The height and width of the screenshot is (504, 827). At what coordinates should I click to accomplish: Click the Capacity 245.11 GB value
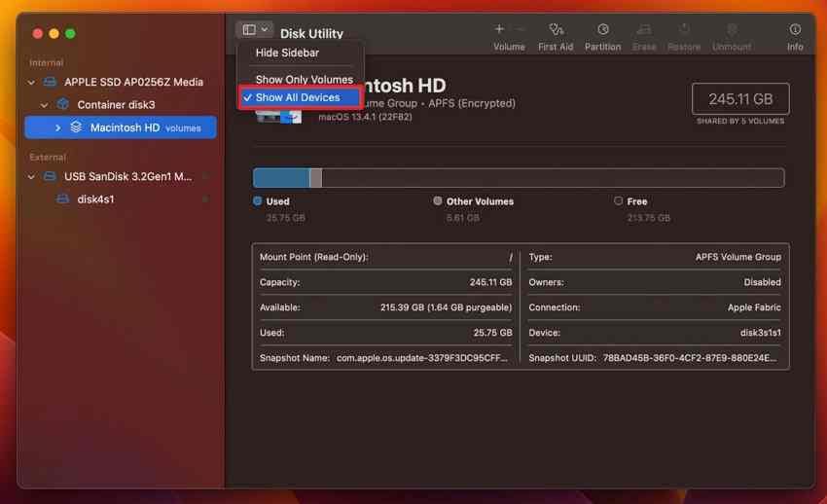pyautogui.click(x=490, y=282)
